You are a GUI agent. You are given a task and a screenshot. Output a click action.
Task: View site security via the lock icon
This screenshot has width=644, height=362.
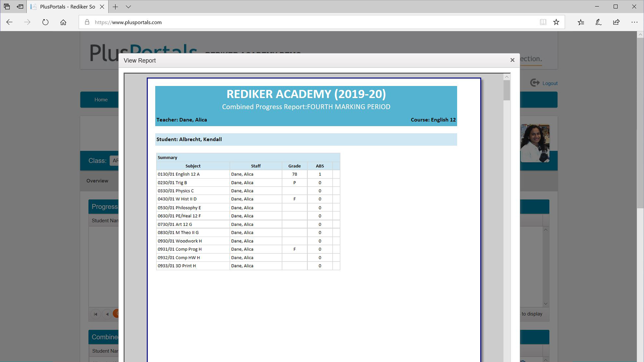tap(87, 22)
